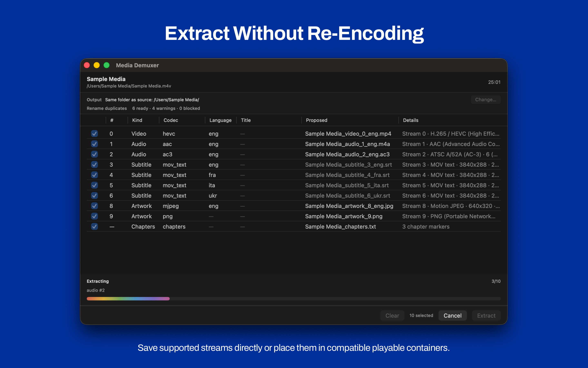
Task: Sort by the Codec column header
Action: coord(171,120)
